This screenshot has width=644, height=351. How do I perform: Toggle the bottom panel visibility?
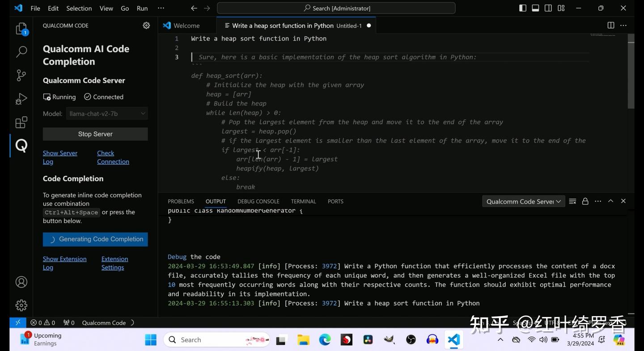[535, 8]
